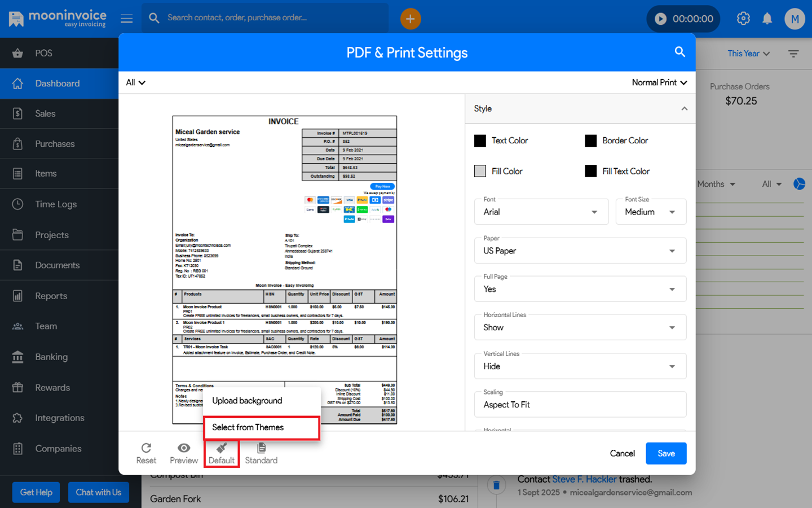Open the notifications bell
The image size is (812, 508).
coord(767,19)
